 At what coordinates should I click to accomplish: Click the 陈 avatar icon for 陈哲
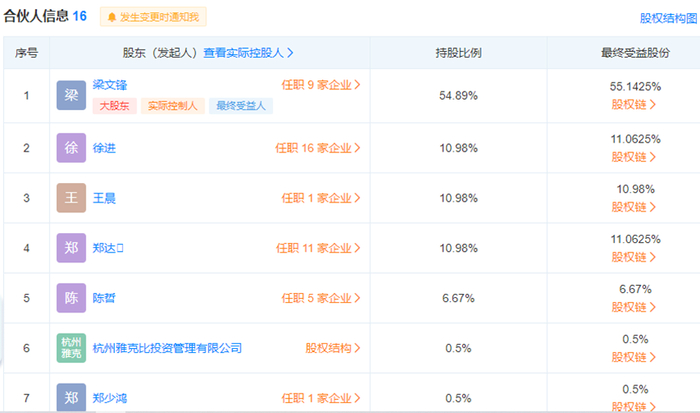[x=71, y=298]
